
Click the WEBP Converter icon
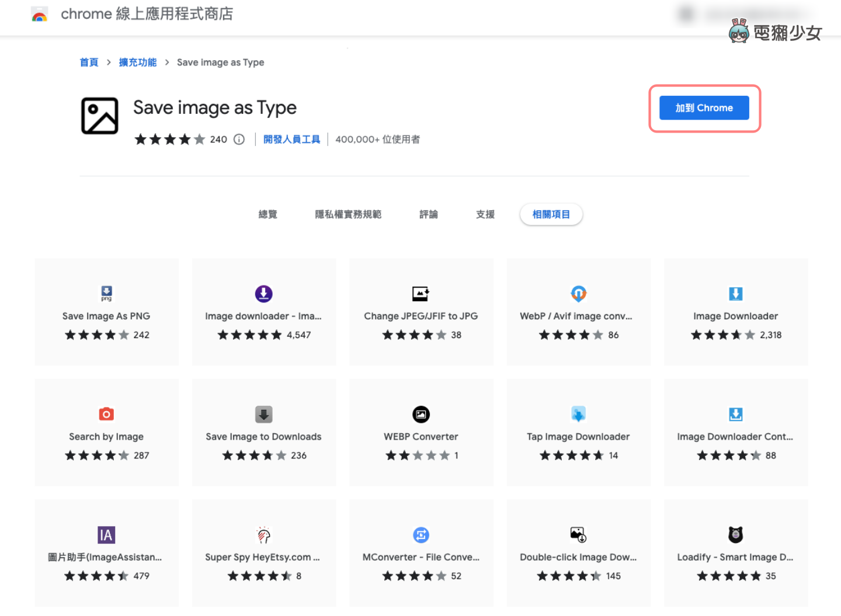tap(421, 414)
